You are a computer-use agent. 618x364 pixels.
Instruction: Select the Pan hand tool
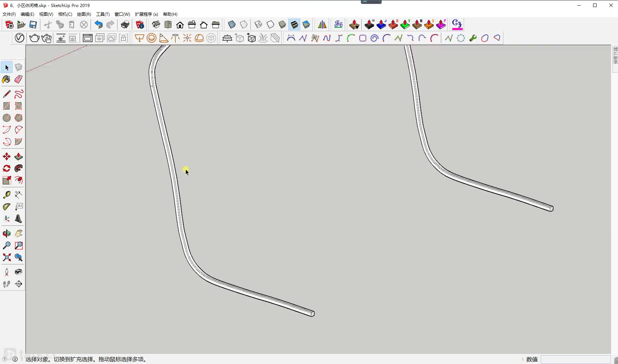19,234
